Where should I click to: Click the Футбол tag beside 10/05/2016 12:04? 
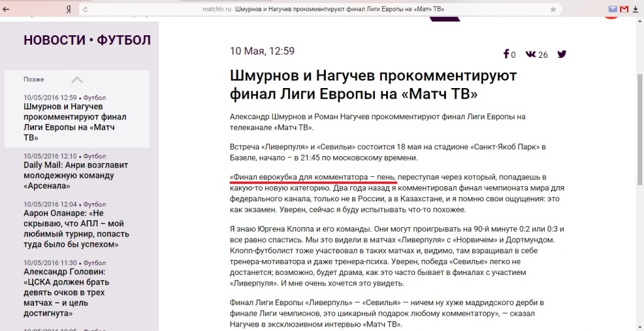click(94, 205)
